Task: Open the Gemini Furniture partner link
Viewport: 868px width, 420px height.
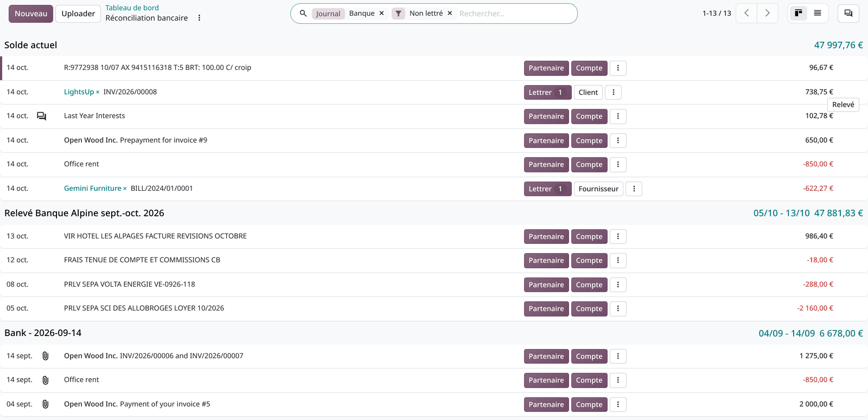Action: (93, 189)
